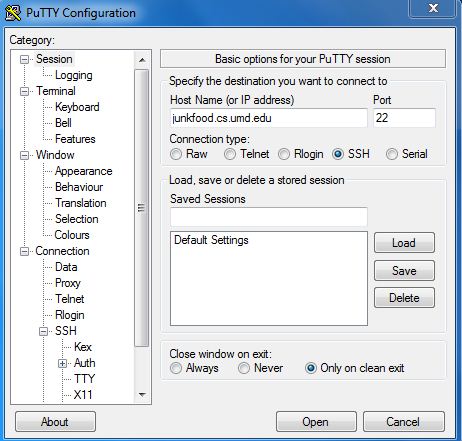Close the PuTTY Configuration window
The width and height of the screenshot is (462, 441).
point(433,8)
